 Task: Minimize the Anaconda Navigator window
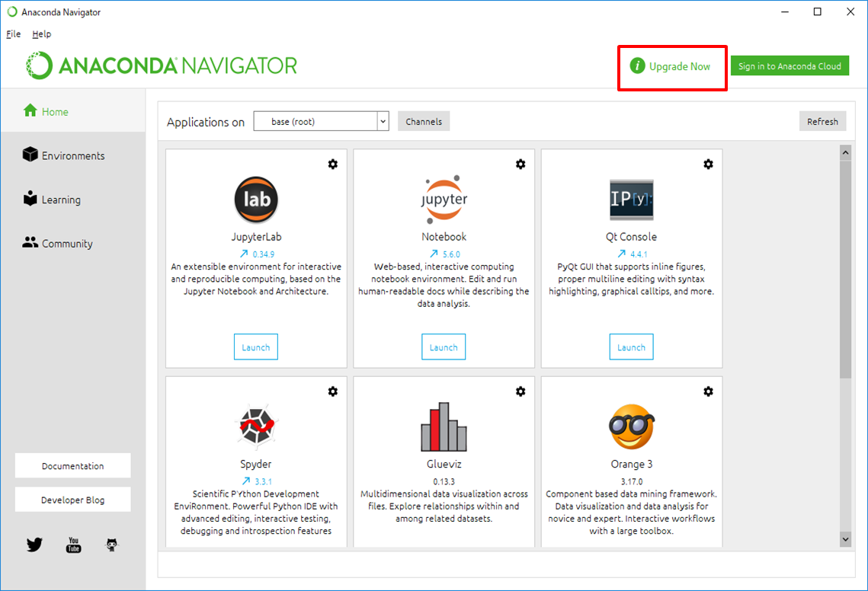(784, 11)
